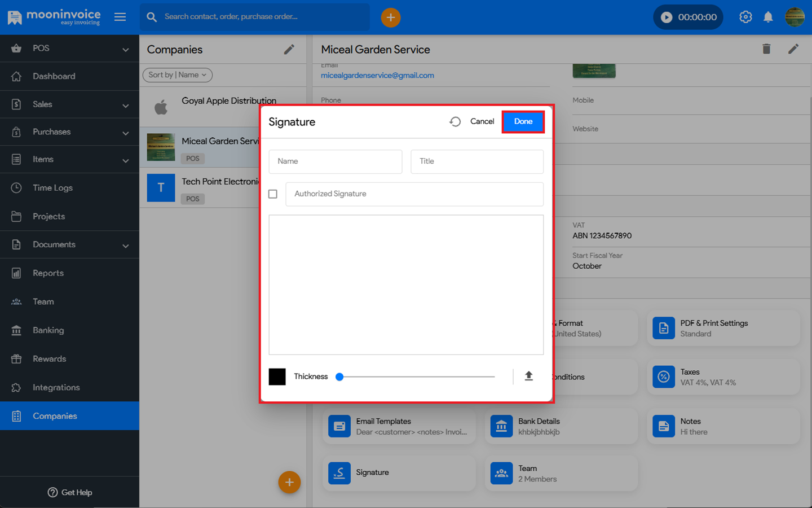The width and height of the screenshot is (812, 508).
Task: Click the delete company trash icon
Action: pos(766,49)
